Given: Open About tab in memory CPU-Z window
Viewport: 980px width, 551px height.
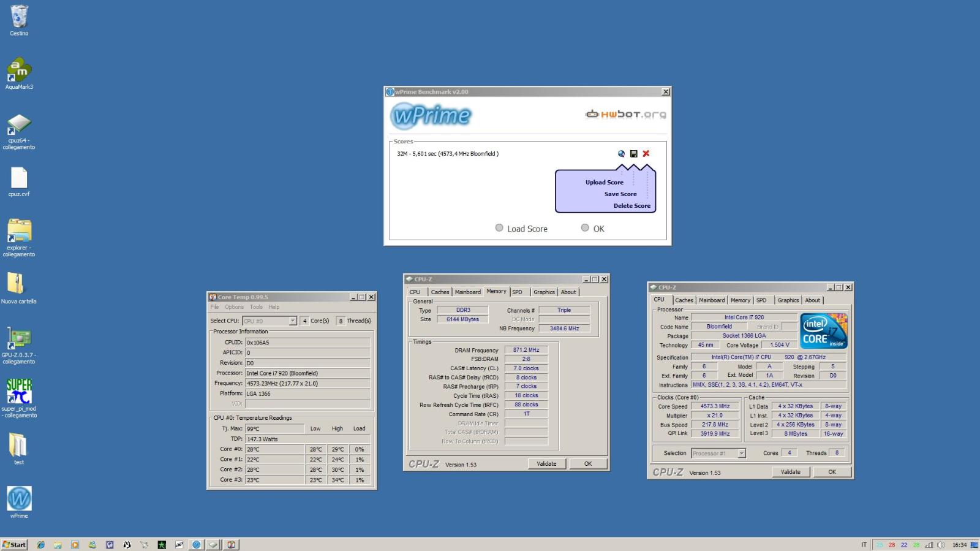Looking at the screenshot, I should 568,292.
